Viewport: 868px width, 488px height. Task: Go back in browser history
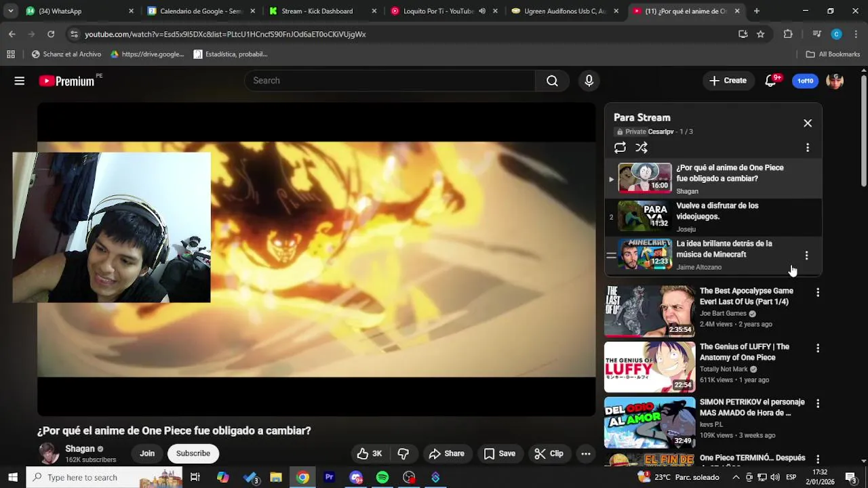(x=12, y=34)
